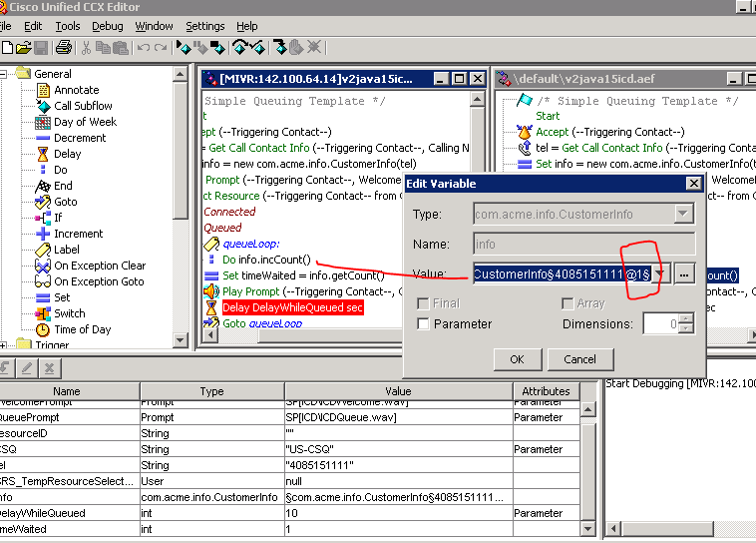Open the Debug menu

[108, 26]
